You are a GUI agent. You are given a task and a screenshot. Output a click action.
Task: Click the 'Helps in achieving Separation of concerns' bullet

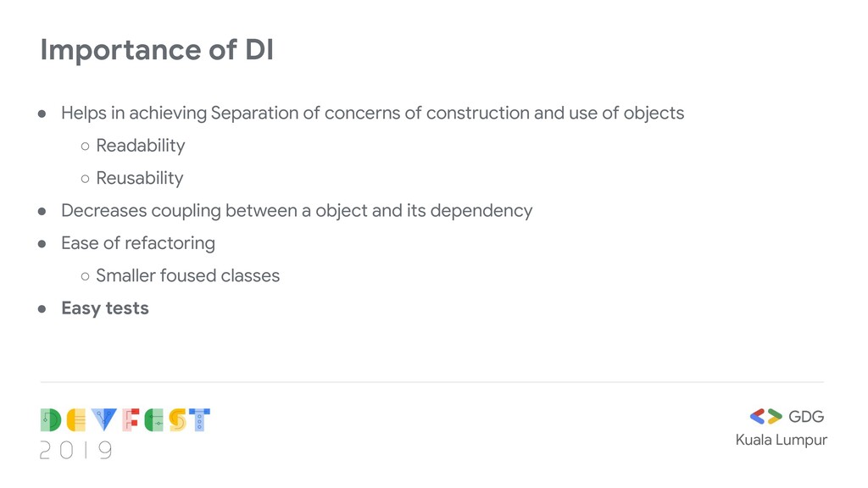click(x=373, y=113)
